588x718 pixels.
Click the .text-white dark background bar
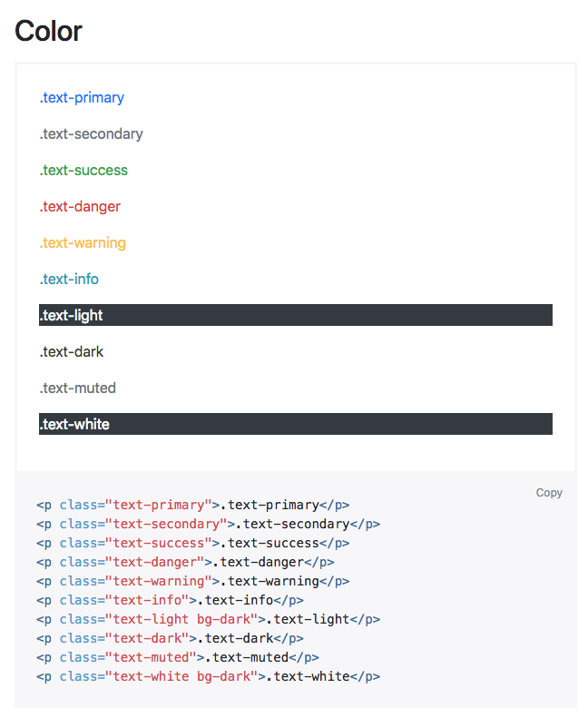point(296,425)
